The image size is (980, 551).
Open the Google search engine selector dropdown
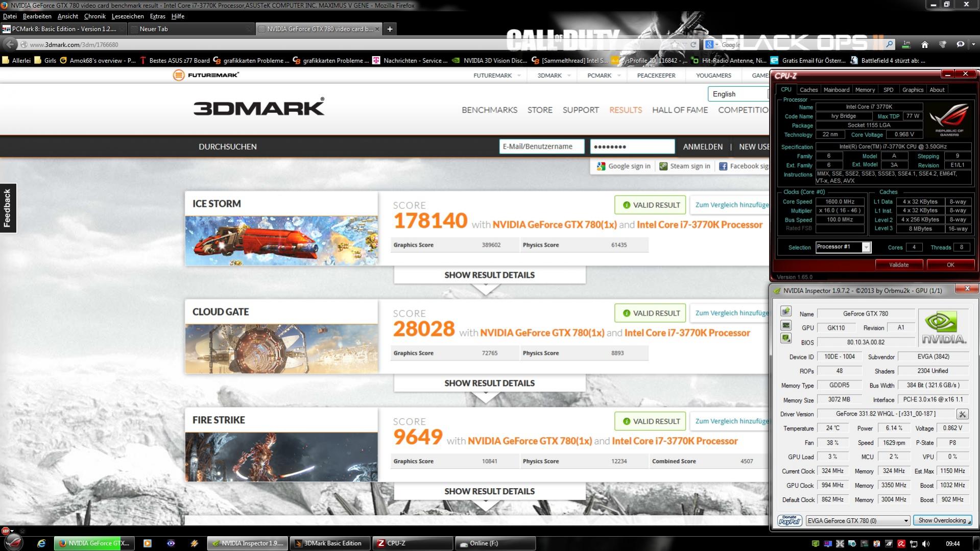click(711, 44)
